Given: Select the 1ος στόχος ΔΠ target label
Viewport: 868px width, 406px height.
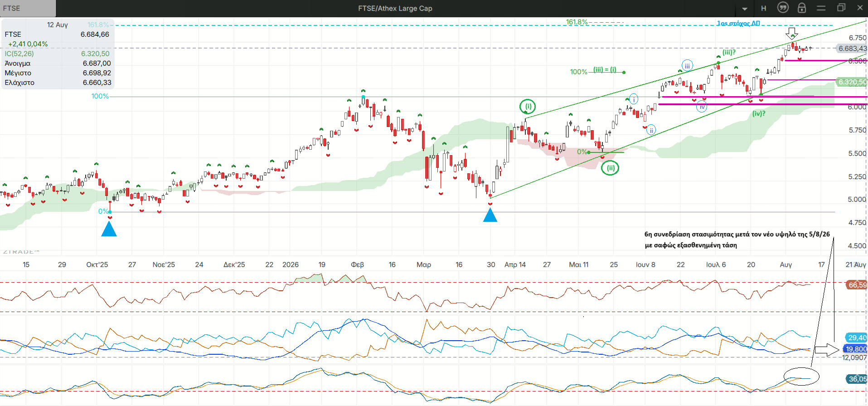Looking at the screenshot, I should pos(738,23).
